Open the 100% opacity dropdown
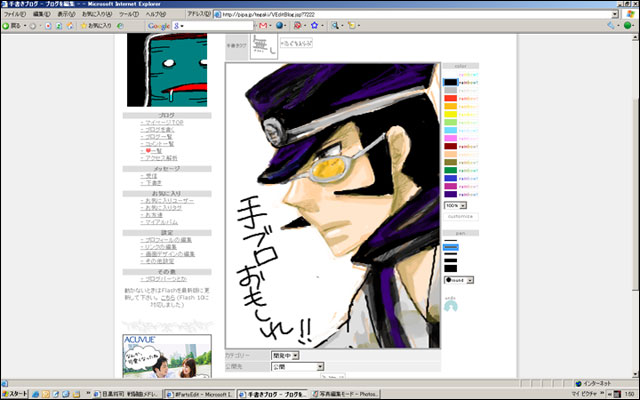Image resolution: width=640 pixels, height=400 pixels. tap(455, 206)
